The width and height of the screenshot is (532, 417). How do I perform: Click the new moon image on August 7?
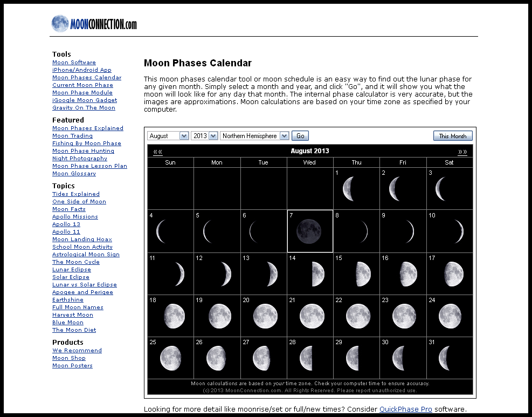(309, 231)
